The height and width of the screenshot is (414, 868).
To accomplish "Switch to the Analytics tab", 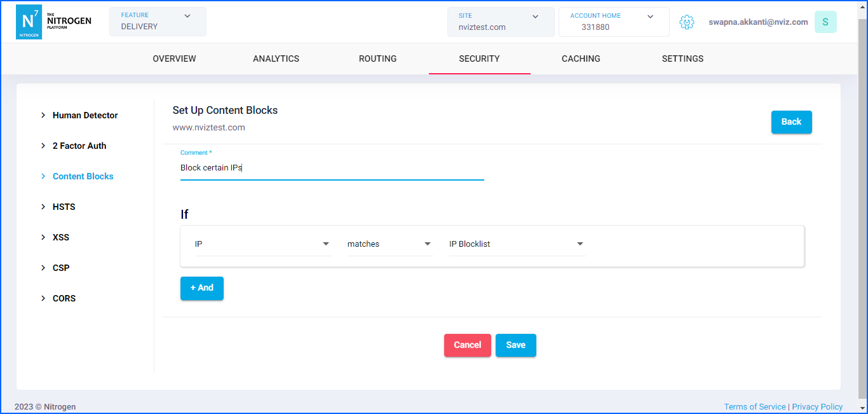I will click(x=276, y=59).
